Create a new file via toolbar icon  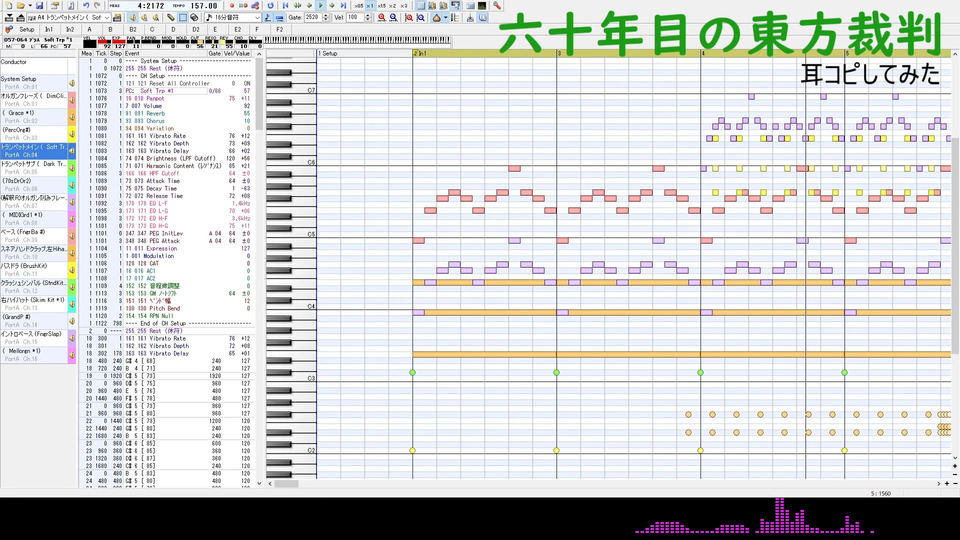coord(9,6)
